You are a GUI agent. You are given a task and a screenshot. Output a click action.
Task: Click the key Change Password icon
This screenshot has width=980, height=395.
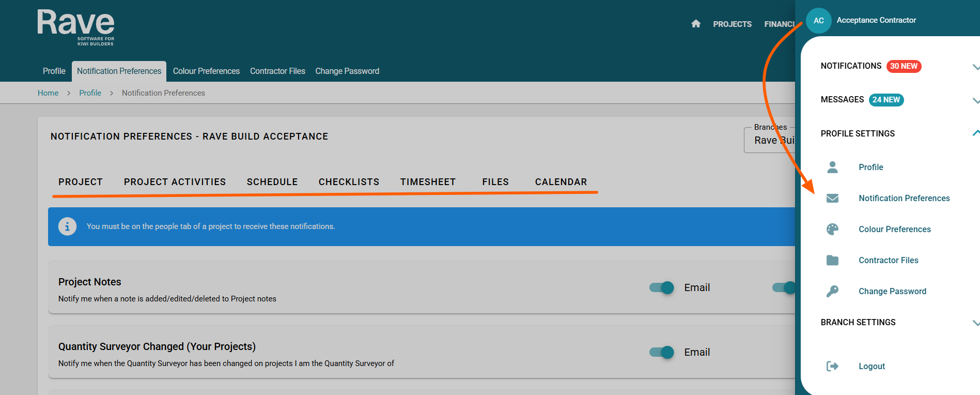tap(832, 291)
